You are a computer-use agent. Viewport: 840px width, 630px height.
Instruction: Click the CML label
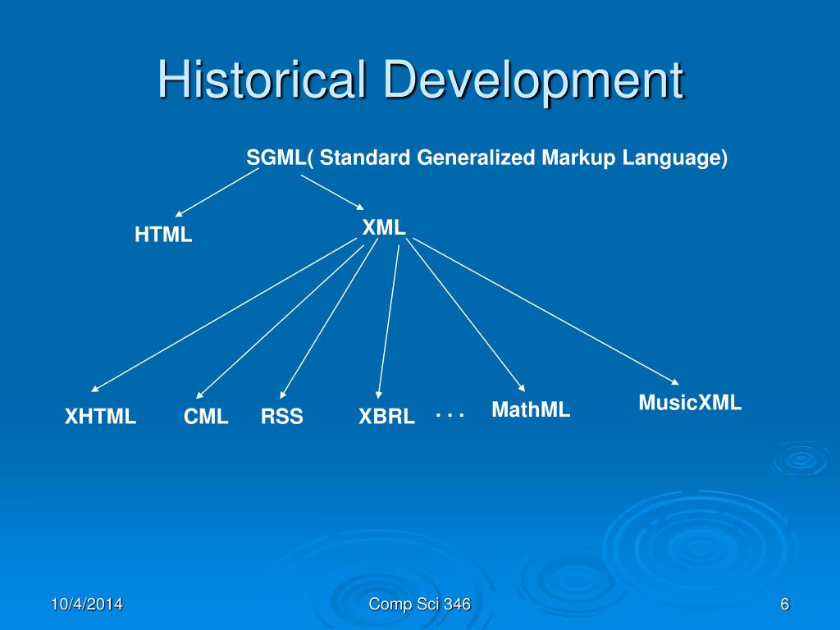[206, 416]
